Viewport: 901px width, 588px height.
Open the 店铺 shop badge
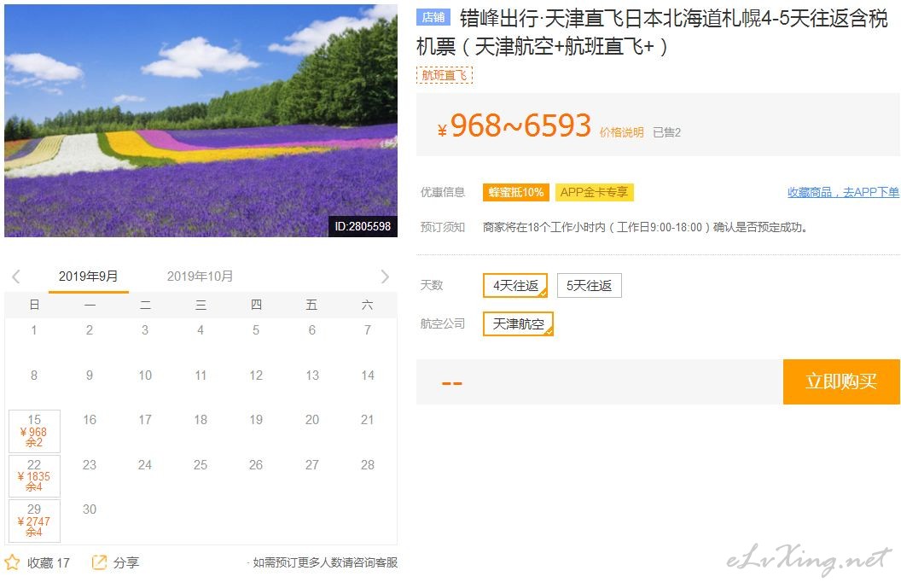[x=433, y=17]
